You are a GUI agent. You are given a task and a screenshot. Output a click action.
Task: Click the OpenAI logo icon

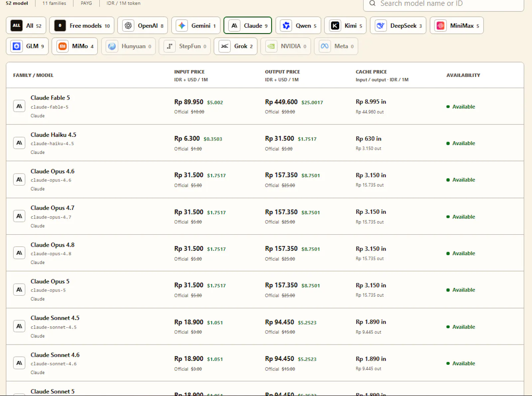coord(128,26)
